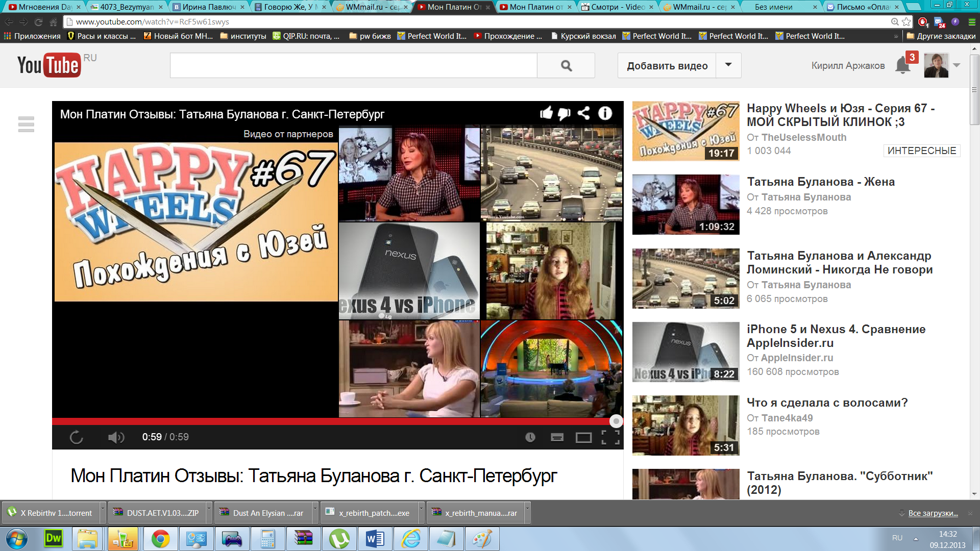
Task: Click the thumbs down dislike icon
Action: (564, 113)
